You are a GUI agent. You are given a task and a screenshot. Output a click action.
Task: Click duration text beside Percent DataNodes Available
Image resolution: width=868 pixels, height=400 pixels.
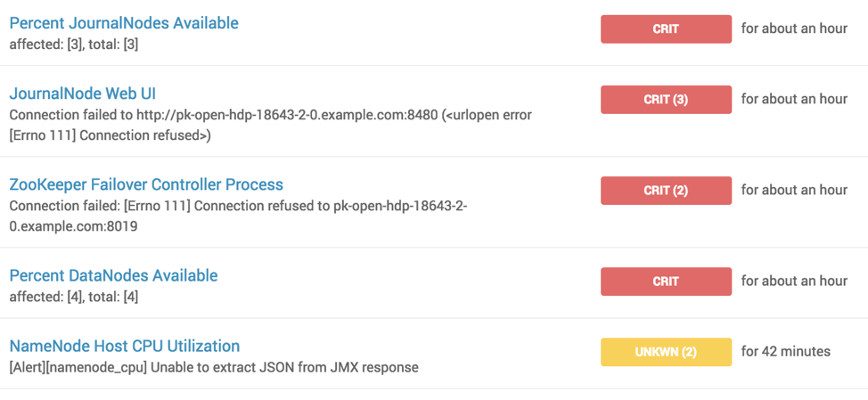794,281
